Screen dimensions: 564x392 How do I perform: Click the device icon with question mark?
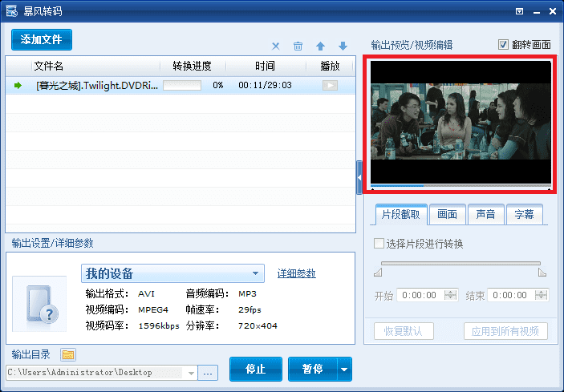39,304
